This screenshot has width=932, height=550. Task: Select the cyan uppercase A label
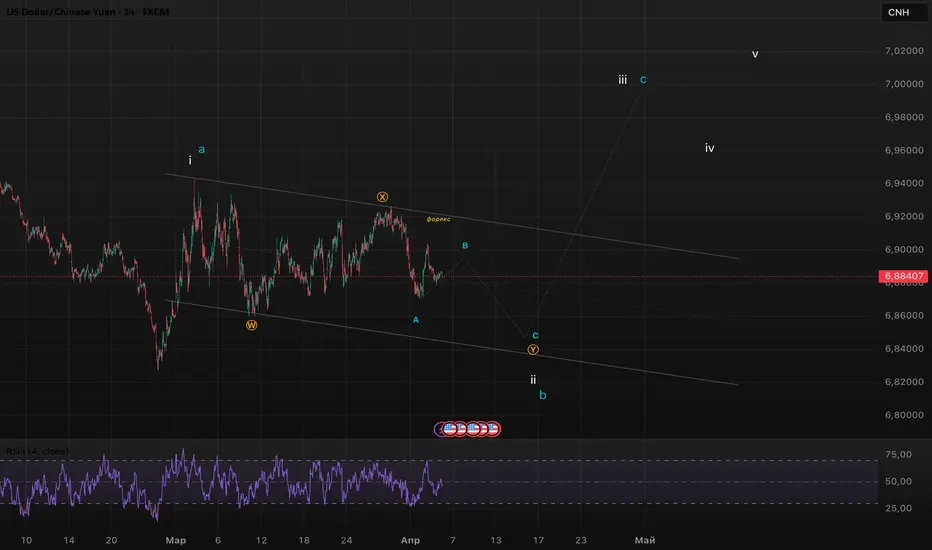(416, 320)
